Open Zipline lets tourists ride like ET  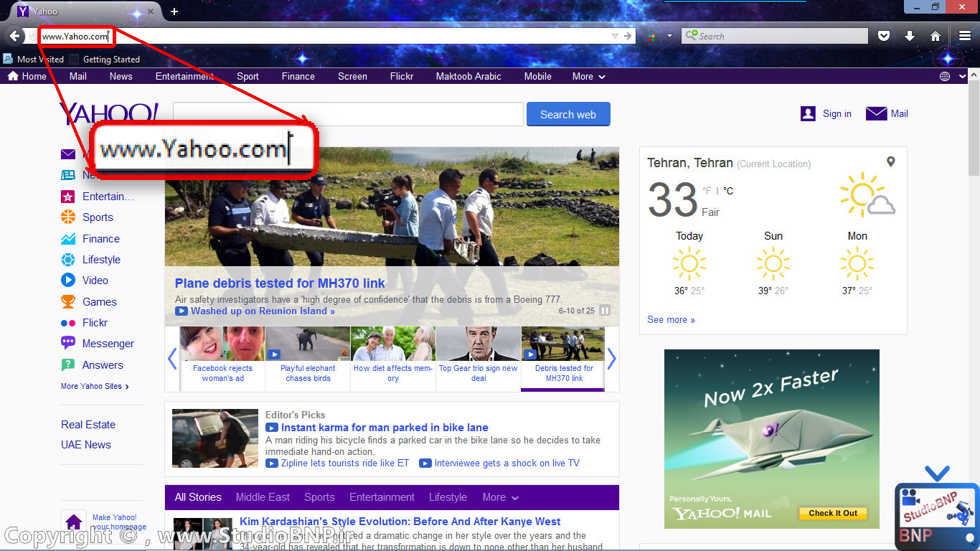[344, 463]
